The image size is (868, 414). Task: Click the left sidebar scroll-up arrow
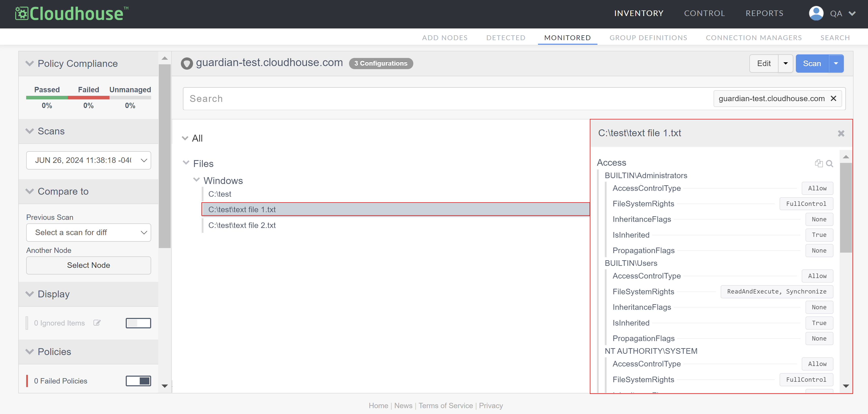(x=164, y=58)
